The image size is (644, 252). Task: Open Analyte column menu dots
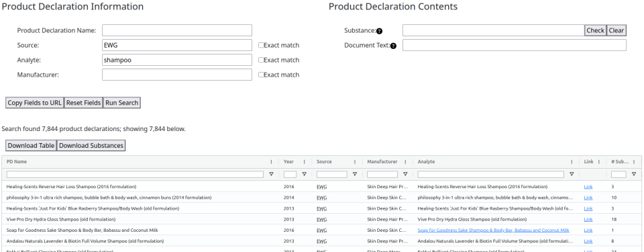click(x=572, y=162)
